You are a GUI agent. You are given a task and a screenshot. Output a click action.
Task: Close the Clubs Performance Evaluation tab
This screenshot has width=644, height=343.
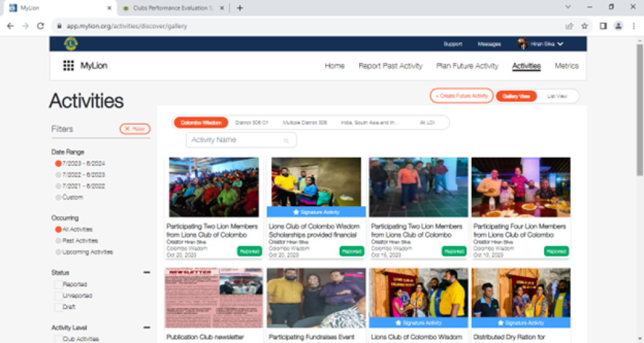(x=222, y=8)
